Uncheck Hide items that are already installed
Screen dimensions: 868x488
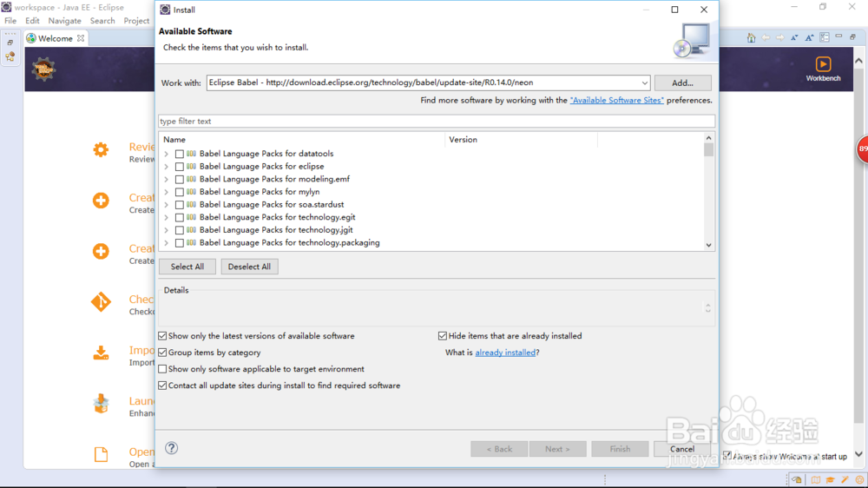[x=443, y=336]
